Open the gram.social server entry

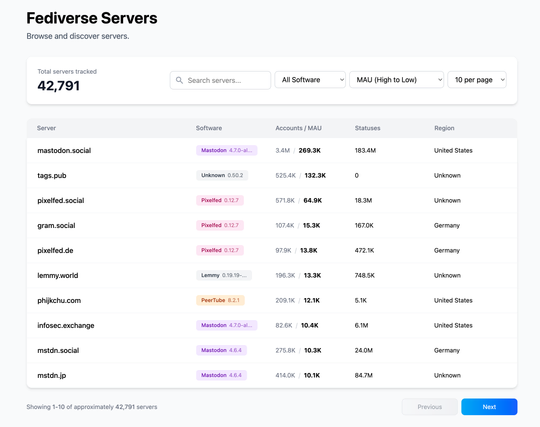[56, 226]
